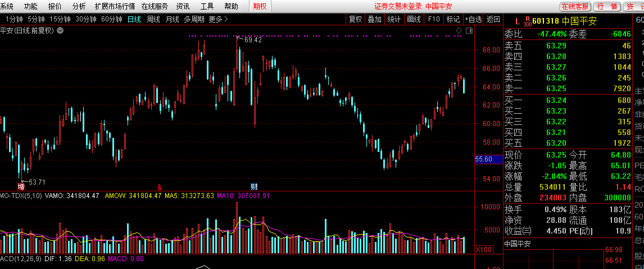Click the 叠加 overlay toolbar button
The width and height of the screenshot is (644, 269).
[375, 19]
